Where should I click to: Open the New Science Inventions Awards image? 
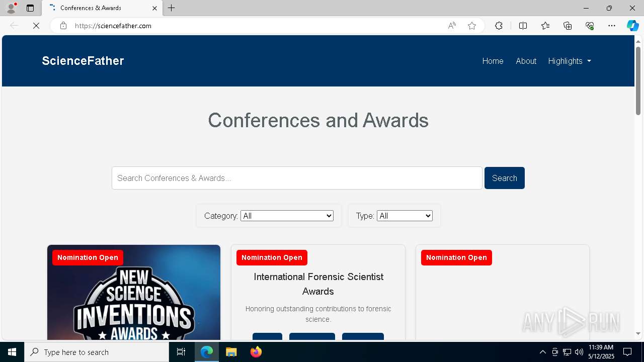[134, 293]
